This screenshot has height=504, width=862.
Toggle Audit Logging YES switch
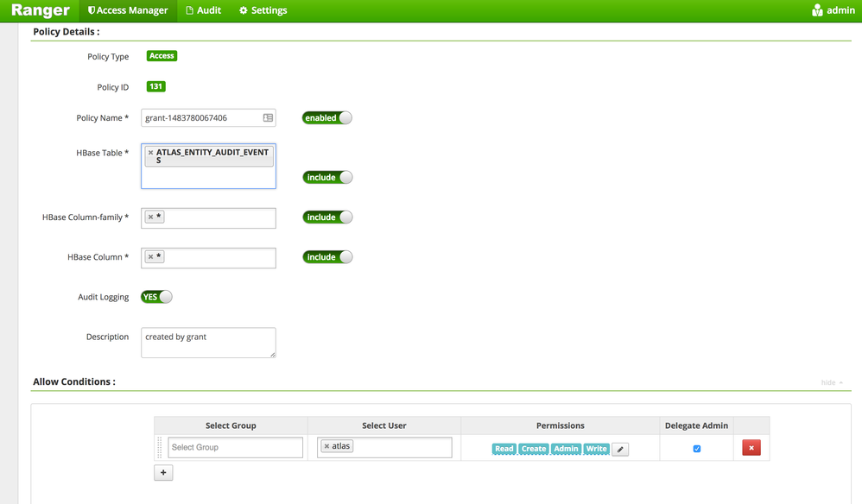point(156,297)
